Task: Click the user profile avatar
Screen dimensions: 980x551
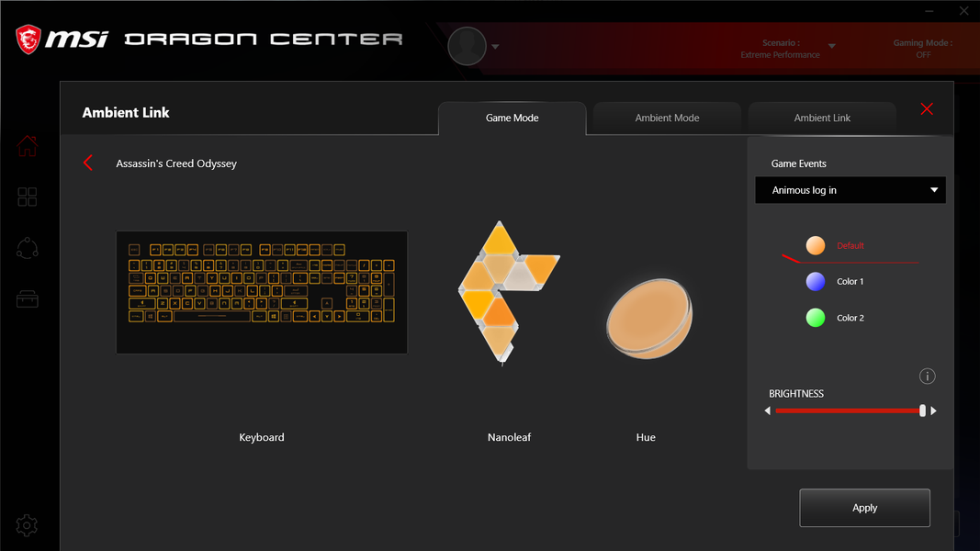Action: pyautogui.click(x=467, y=46)
